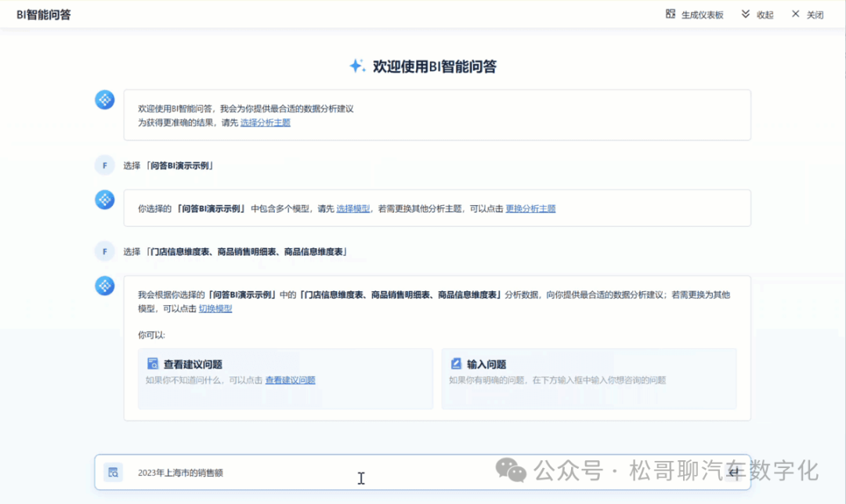
Task: Click the sparkle icon next to 欢迎使用BI智能问答
Action: 356,66
